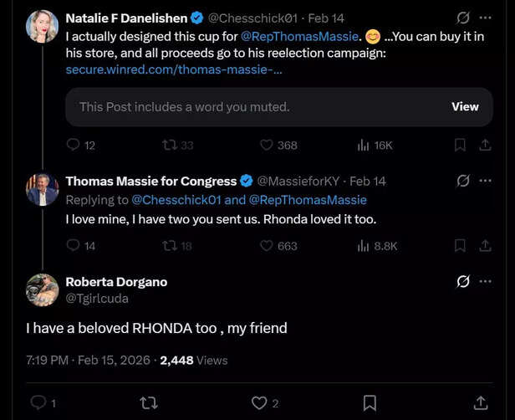
Task: View analytics showing 16K views
Action: [364, 145]
